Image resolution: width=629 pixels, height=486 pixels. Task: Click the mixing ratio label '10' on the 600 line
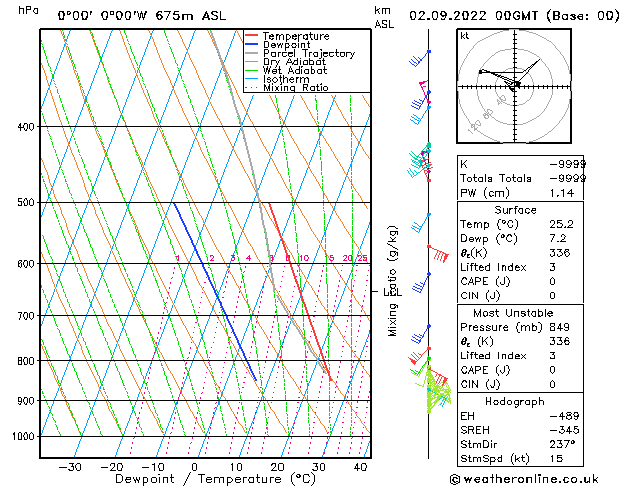304,258
